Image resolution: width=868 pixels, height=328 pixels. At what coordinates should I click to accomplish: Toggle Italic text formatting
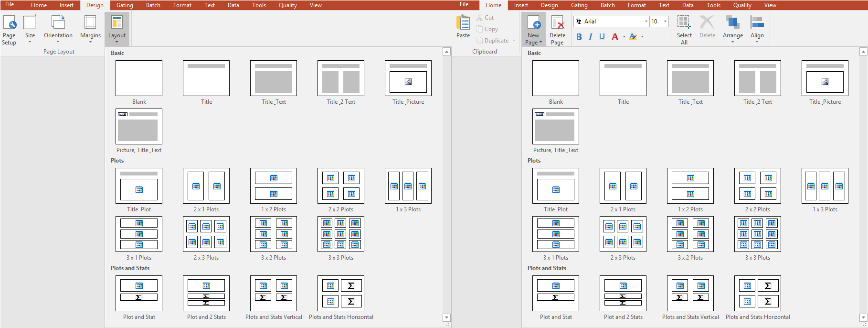591,37
